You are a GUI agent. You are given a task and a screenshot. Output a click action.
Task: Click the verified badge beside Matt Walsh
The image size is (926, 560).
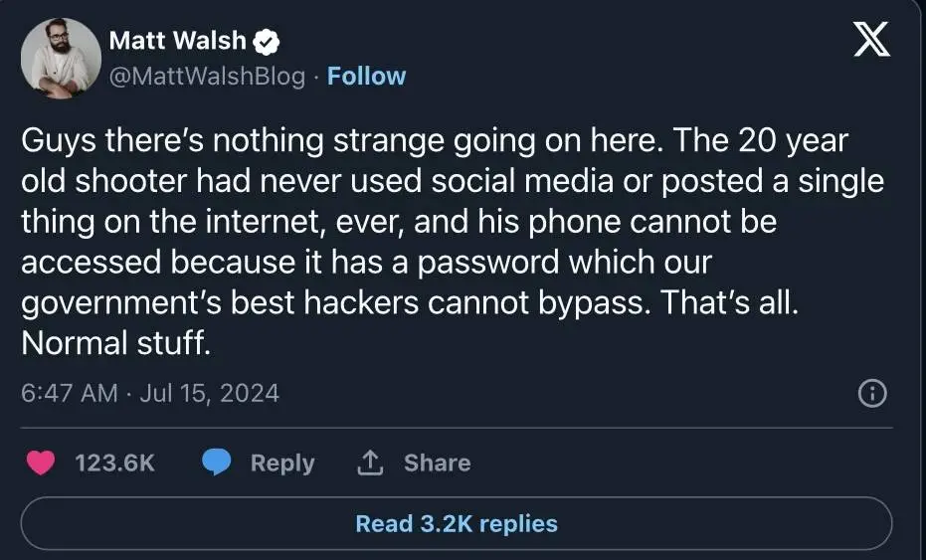268,42
